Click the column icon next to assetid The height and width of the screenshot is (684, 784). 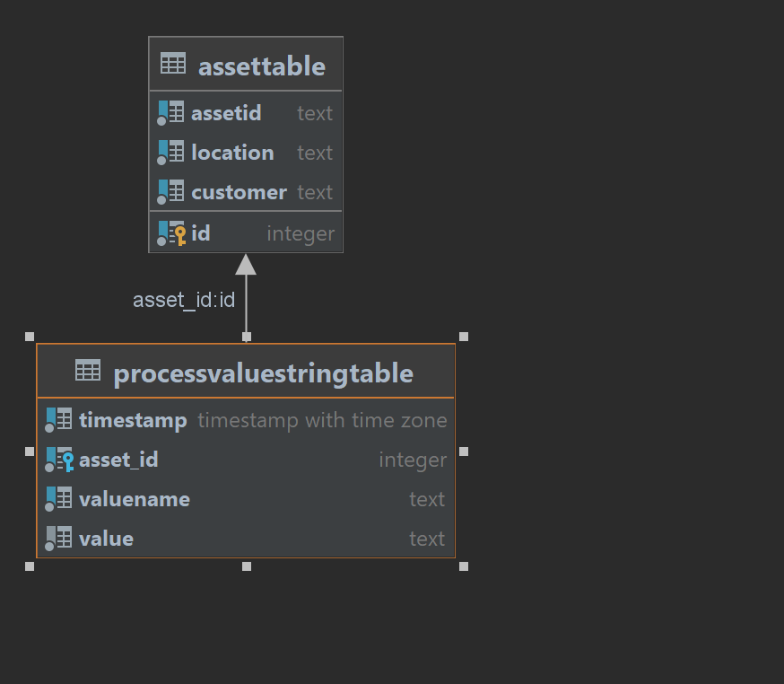[x=170, y=112]
